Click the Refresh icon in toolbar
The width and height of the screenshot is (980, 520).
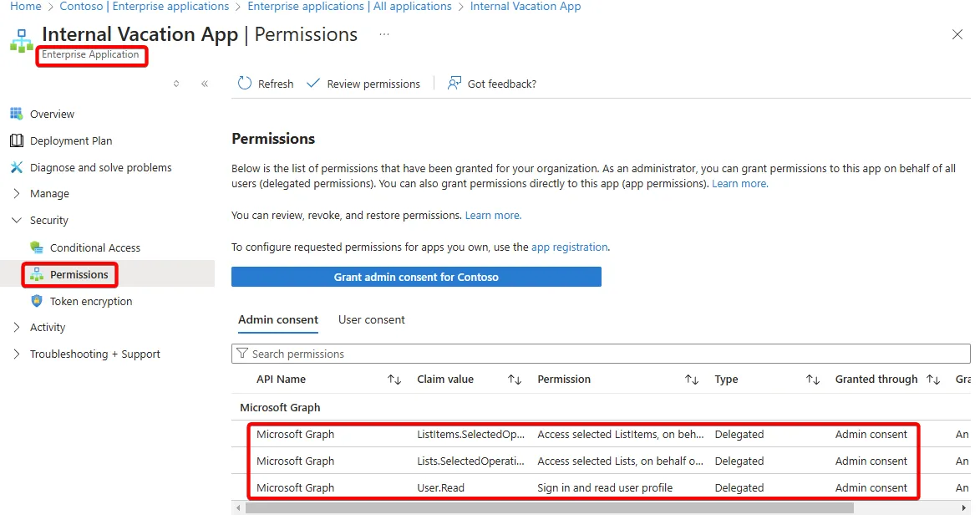pos(245,84)
